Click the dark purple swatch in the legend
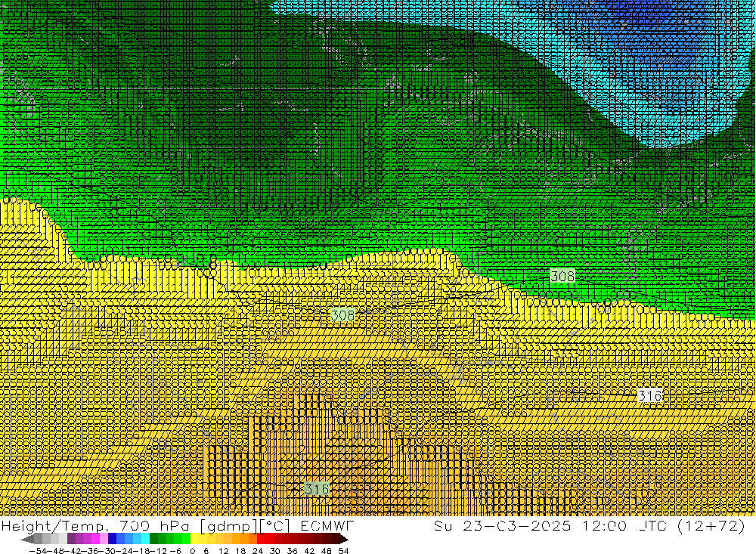The image size is (756, 554). (71, 539)
